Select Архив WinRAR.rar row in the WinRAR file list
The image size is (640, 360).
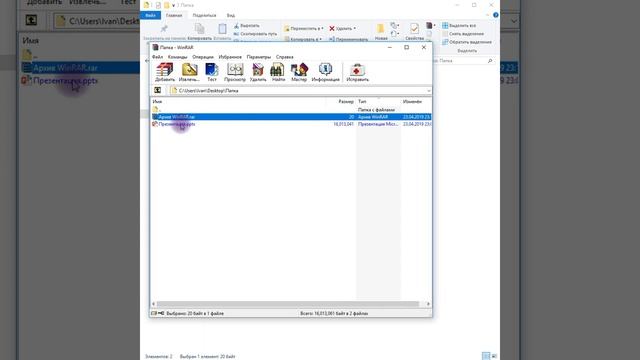pyautogui.click(x=291, y=117)
